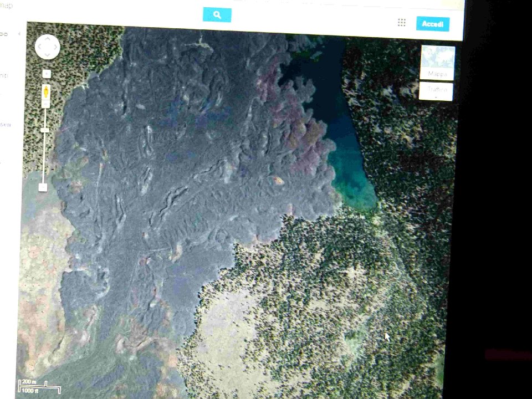Switch to Mappa view thumbnail

438,63
